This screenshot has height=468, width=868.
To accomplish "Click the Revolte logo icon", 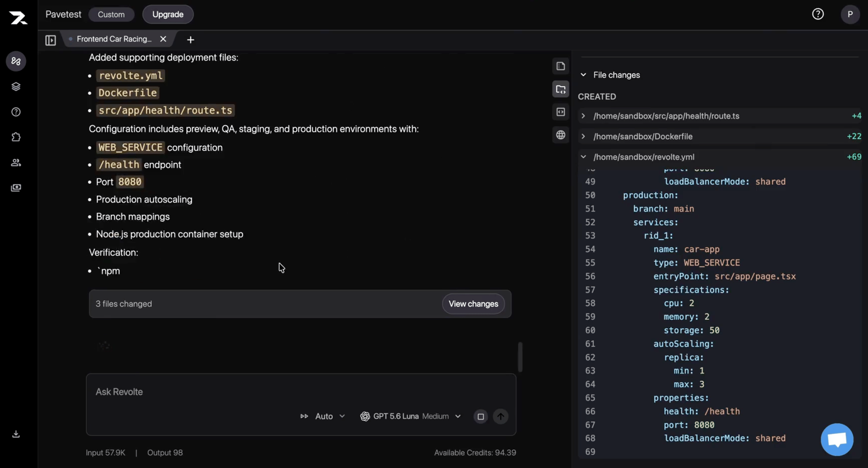I will [18, 17].
